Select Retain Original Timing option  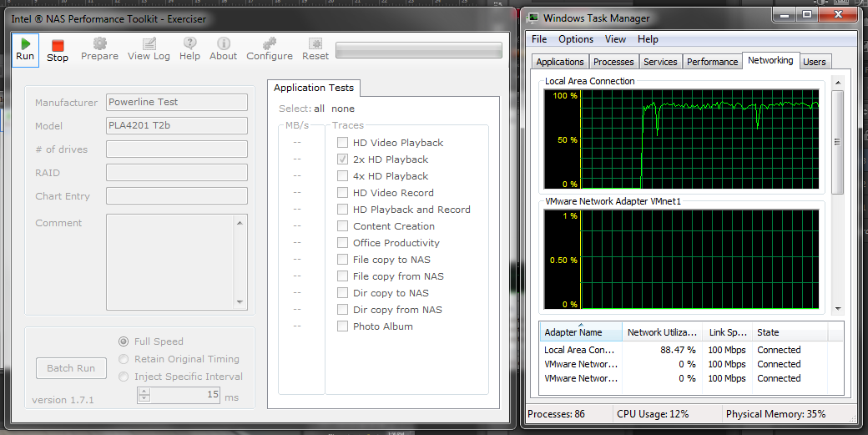coord(124,359)
